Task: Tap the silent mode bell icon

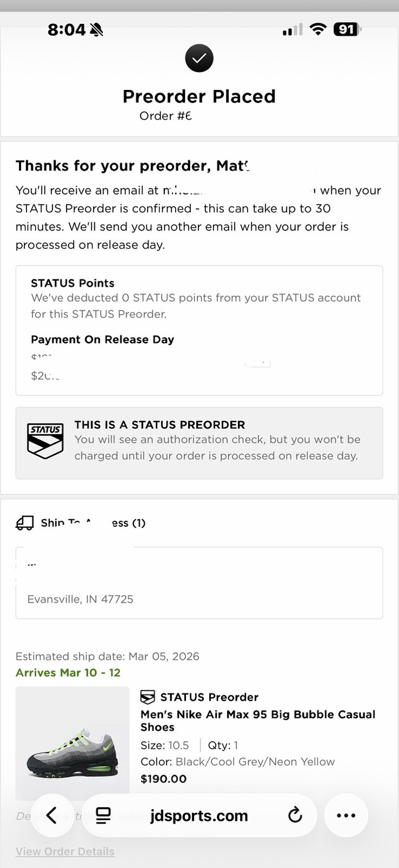Action: (x=96, y=30)
